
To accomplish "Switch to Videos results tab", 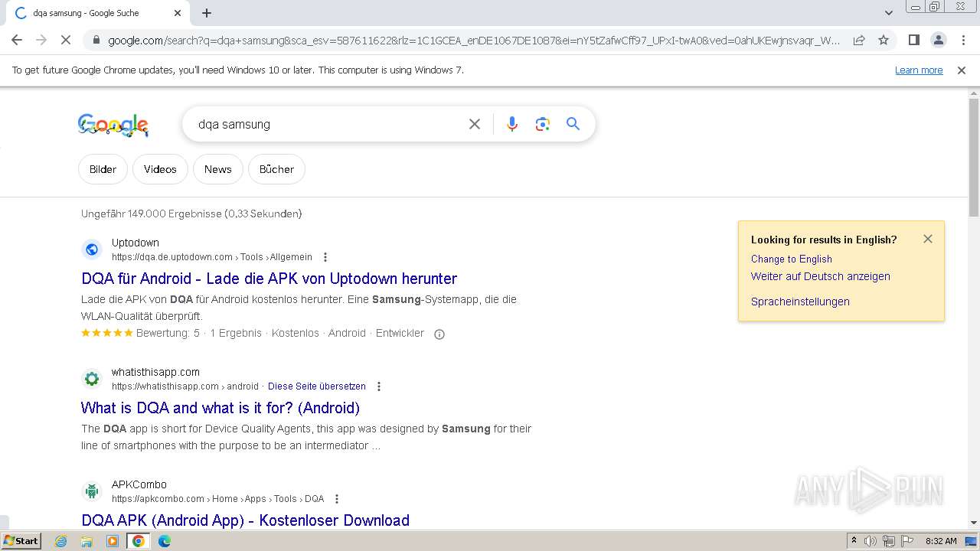I will pos(160,169).
